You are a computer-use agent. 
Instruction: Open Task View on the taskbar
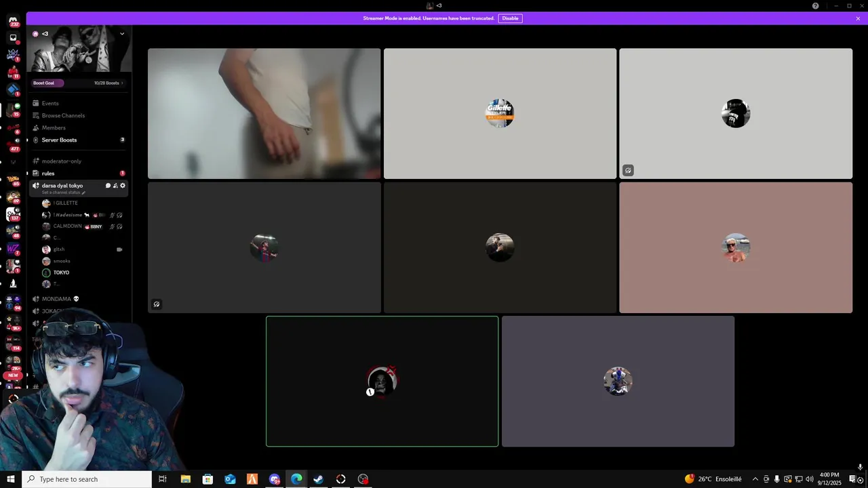(x=163, y=479)
